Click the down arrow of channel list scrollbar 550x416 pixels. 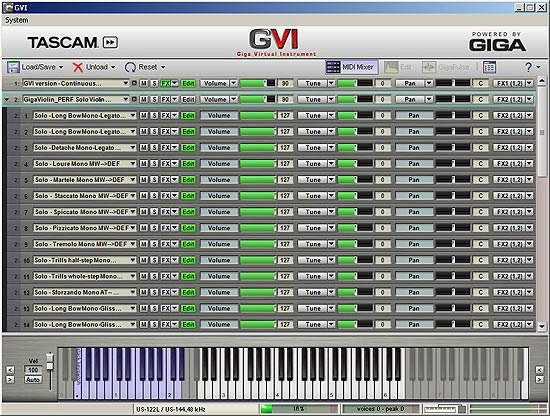click(542, 326)
